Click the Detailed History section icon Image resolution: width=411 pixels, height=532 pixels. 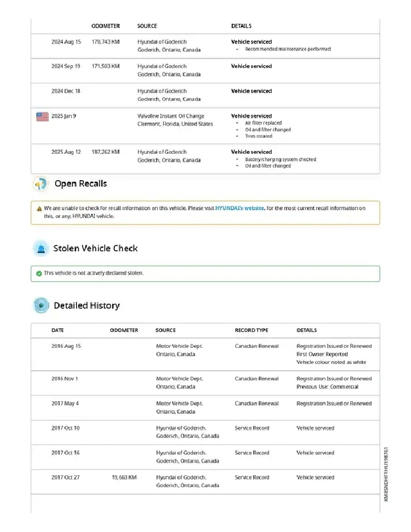click(40, 306)
